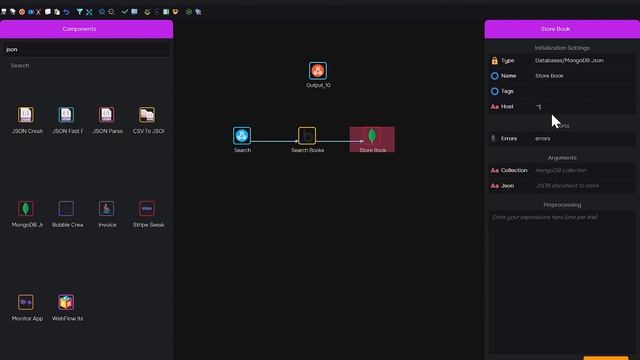The image size is (640, 360).
Task: Click the white checkmark toolbar icon
Action: coord(125,12)
